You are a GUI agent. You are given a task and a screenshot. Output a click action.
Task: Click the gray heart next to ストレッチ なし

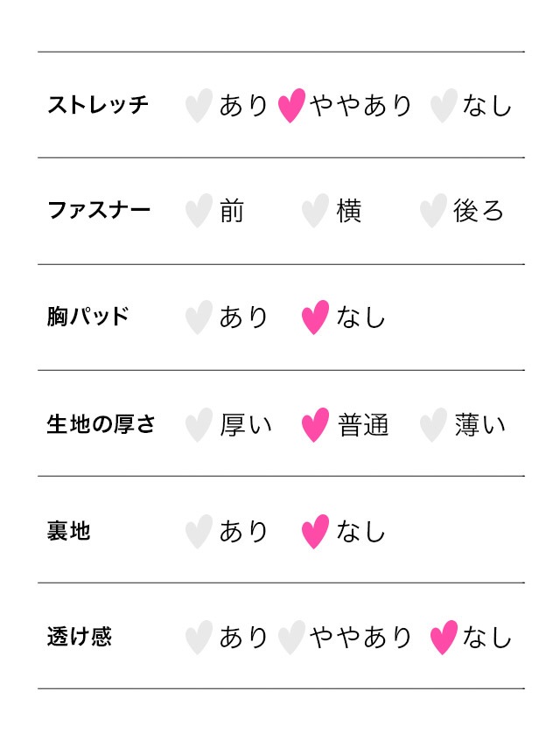pyautogui.click(x=444, y=105)
